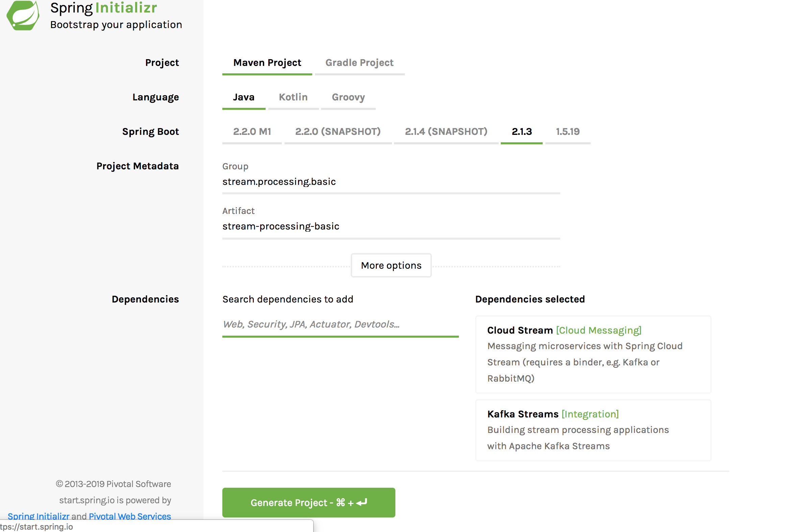Image resolution: width=788 pixels, height=532 pixels.
Task: Switch language to Kotlin
Action: [293, 97]
